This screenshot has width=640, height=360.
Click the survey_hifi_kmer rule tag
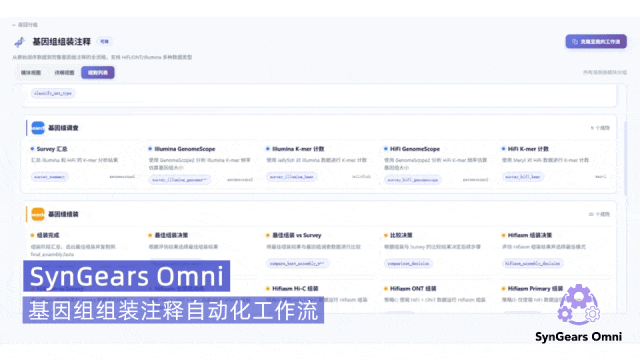click(523, 177)
